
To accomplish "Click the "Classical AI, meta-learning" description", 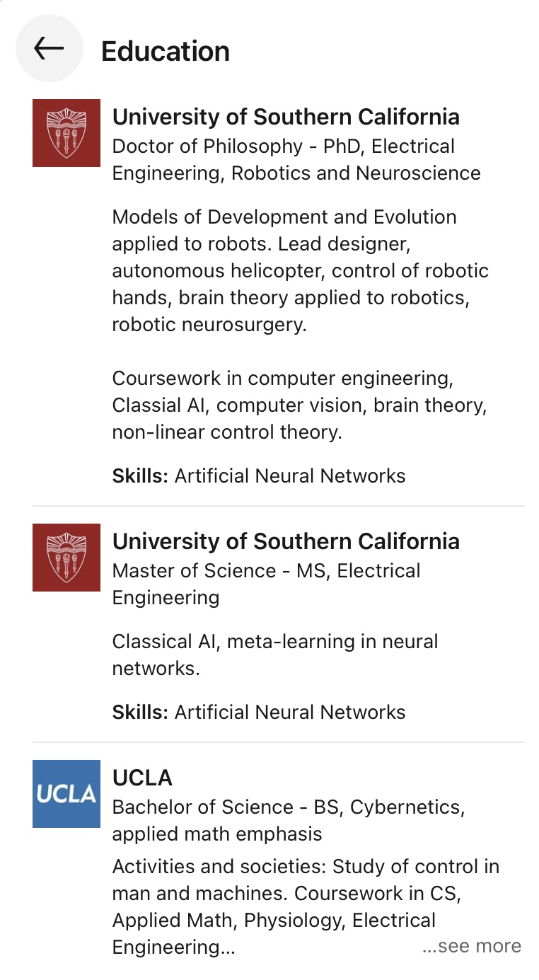I will point(274,655).
